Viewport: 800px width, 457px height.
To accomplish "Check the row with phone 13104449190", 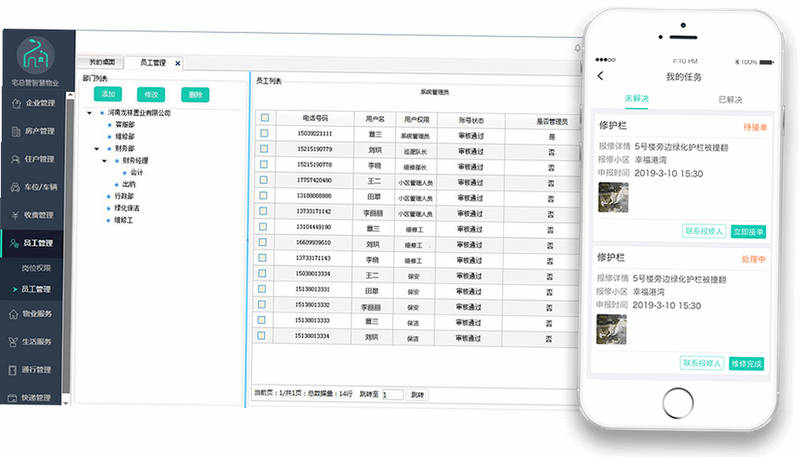I will click(x=263, y=226).
